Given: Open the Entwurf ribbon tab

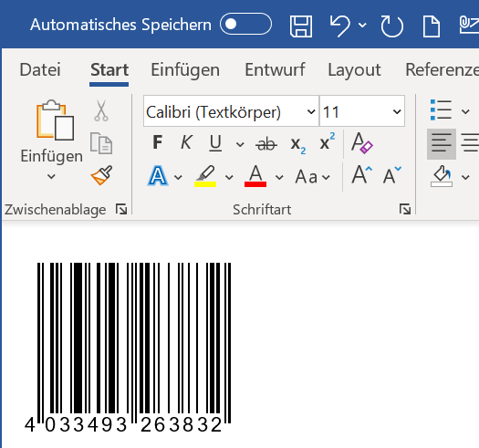Looking at the screenshot, I should pos(275,69).
